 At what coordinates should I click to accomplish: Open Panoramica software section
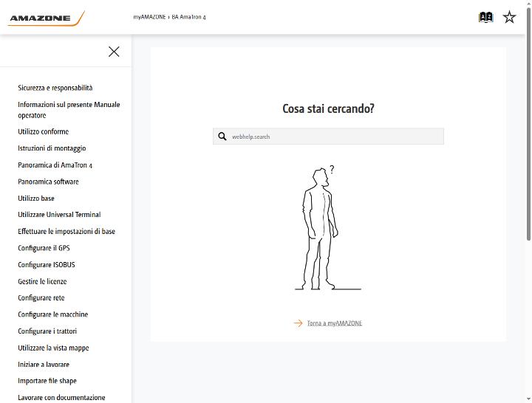pyautogui.click(x=48, y=182)
